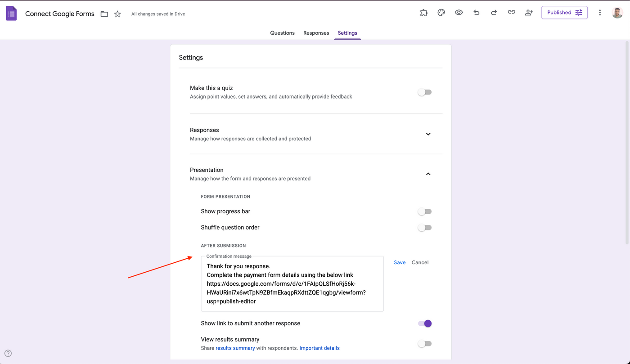Click the Undo arrow icon

[x=476, y=13]
